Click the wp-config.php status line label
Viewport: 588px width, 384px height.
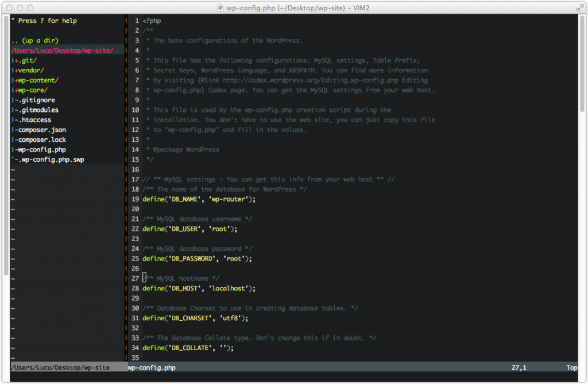[x=152, y=367]
